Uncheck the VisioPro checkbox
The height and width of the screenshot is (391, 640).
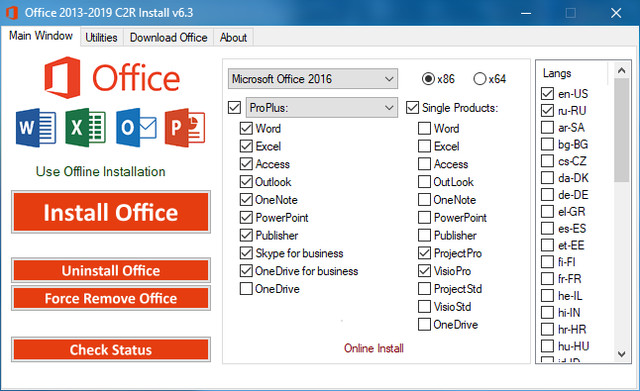click(x=424, y=271)
